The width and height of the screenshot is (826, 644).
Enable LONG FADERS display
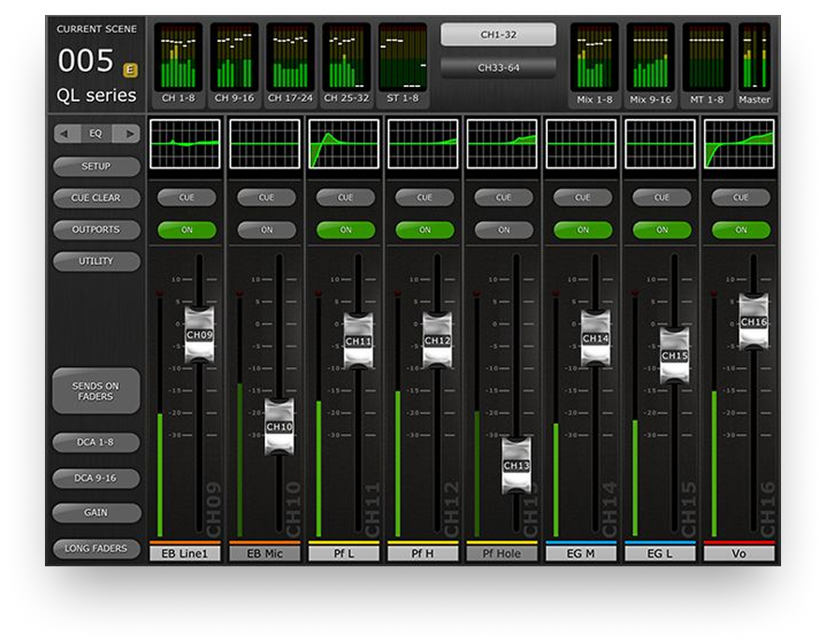pyautogui.click(x=94, y=548)
